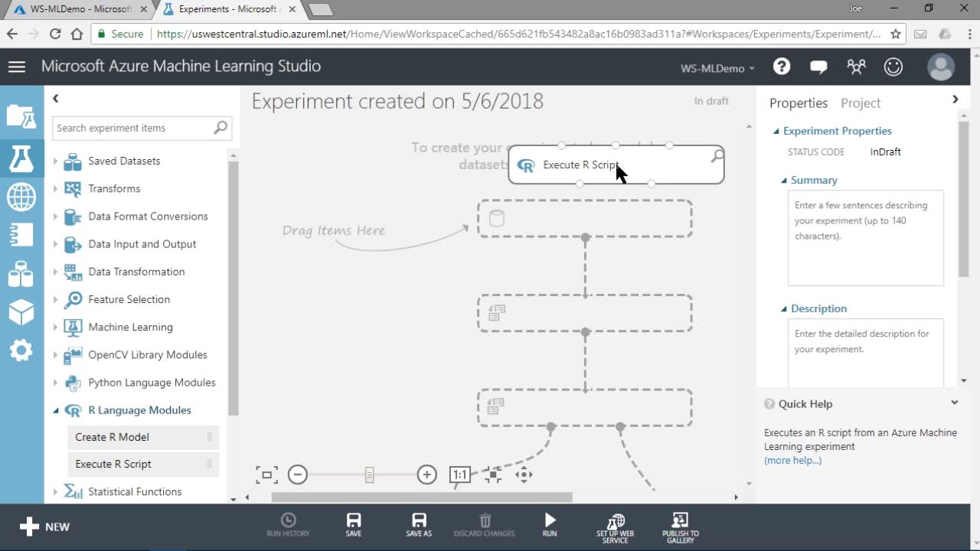
Task: Click the fit-to-screen canvas icon
Action: coord(266,474)
